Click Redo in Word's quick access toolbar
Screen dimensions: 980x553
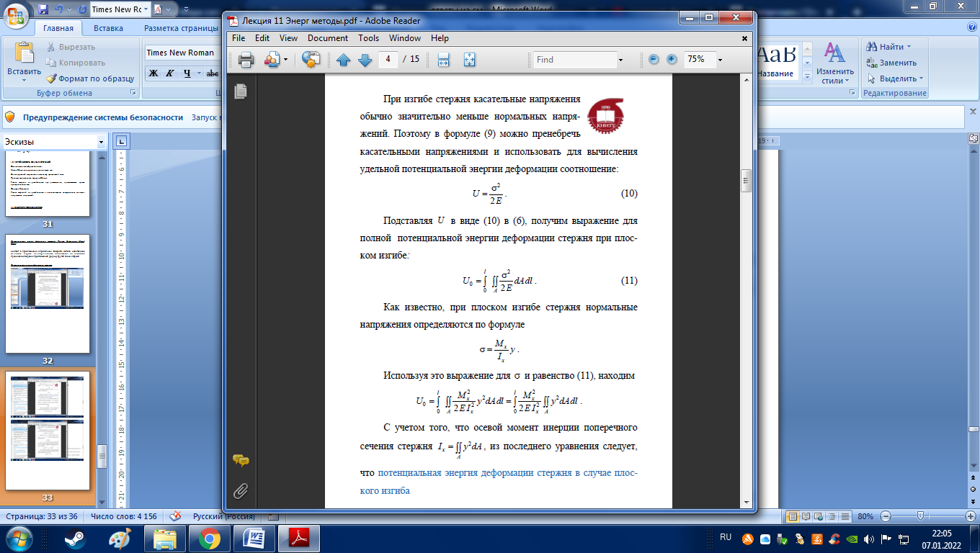pos(81,9)
